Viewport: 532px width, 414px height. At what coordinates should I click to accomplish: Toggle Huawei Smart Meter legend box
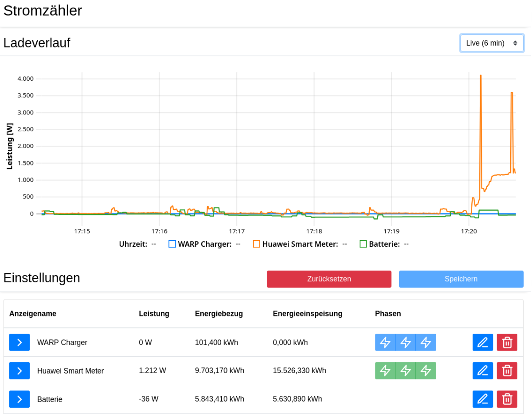[x=257, y=244]
